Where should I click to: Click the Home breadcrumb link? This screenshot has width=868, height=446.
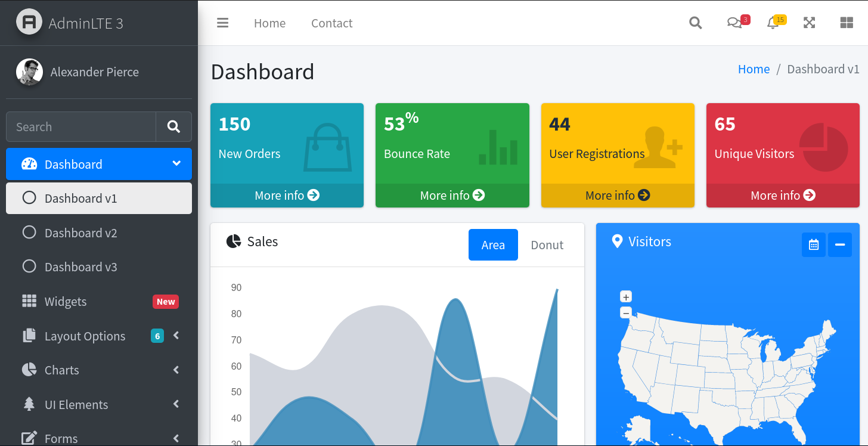pos(754,69)
